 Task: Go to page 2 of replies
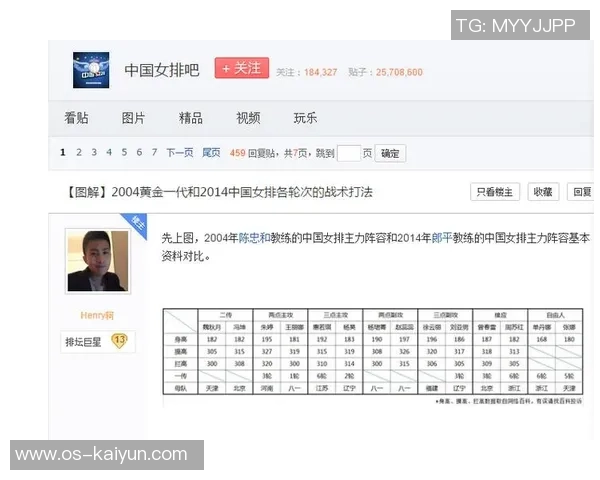[x=79, y=152]
